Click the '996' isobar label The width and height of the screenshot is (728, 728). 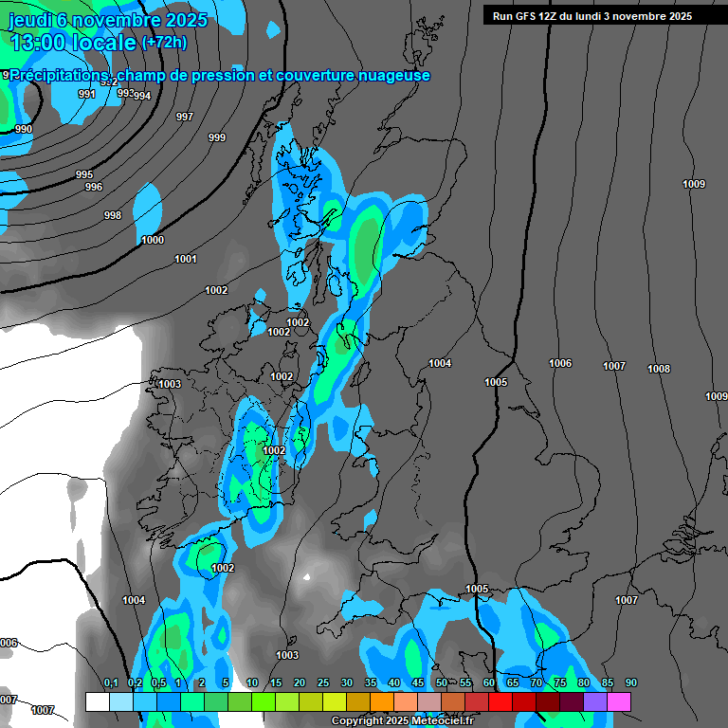(x=94, y=187)
